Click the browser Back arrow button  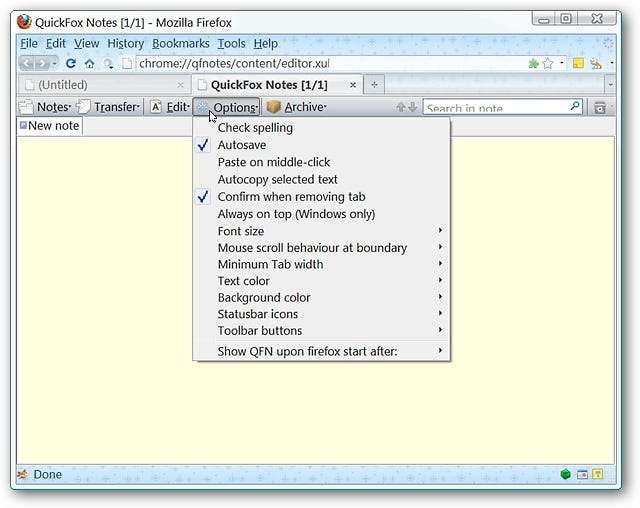point(27,63)
